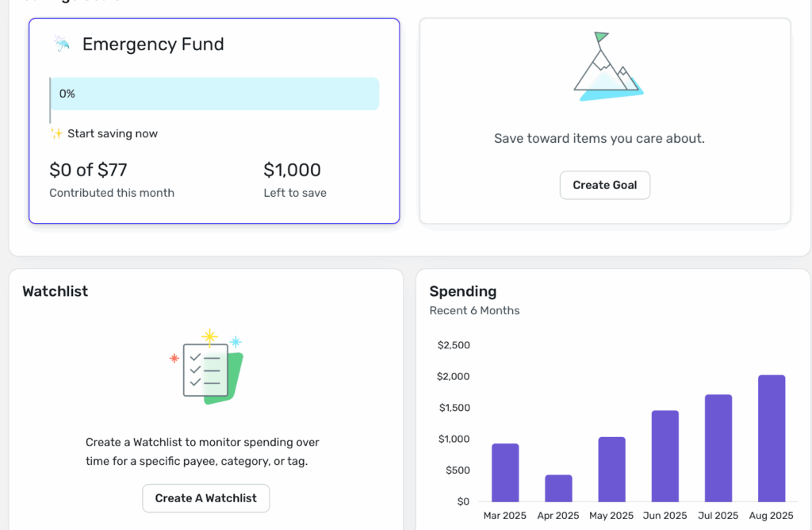The image size is (812, 530).
Task: Click the $2,500 axis label on chart
Action: pyautogui.click(x=453, y=344)
